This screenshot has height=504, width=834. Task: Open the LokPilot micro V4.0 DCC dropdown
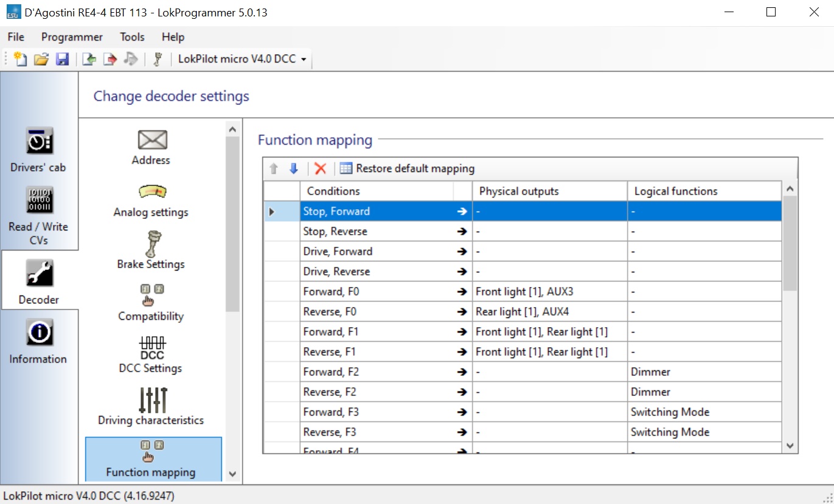tap(242, 59)
